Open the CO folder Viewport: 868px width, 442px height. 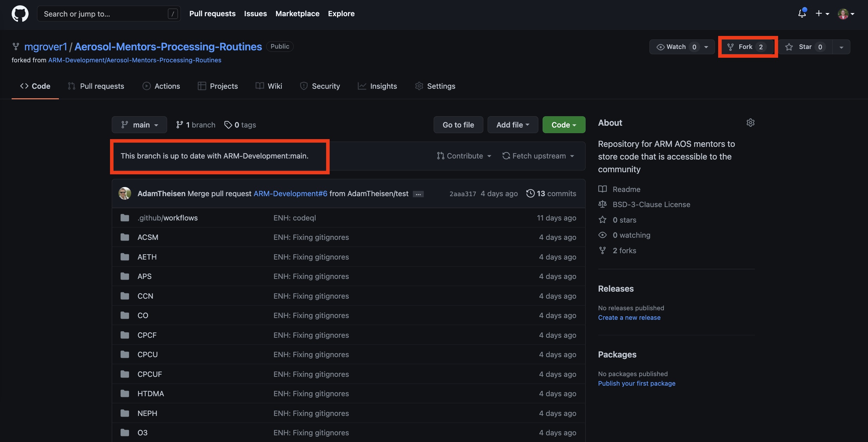(143, 315)
